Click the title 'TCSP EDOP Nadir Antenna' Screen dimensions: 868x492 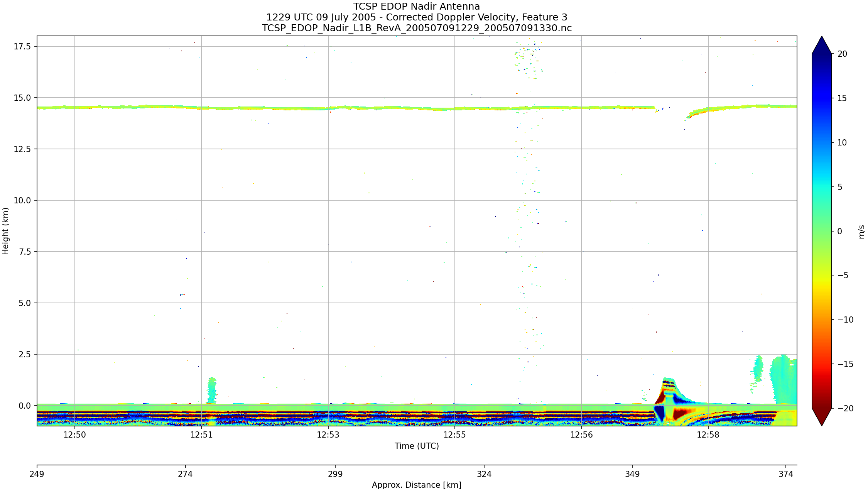pos(417,7)
